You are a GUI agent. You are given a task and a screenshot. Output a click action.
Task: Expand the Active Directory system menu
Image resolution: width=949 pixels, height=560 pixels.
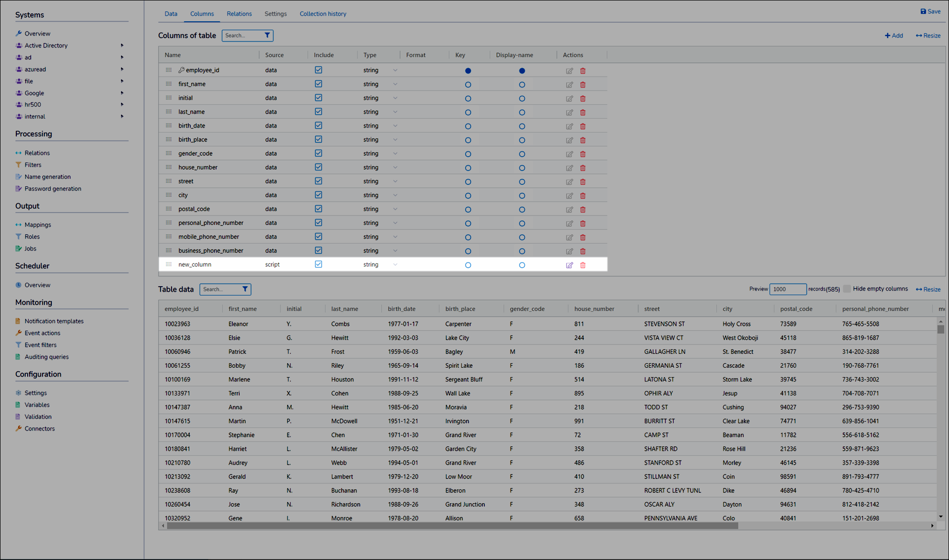coord(122,45)
